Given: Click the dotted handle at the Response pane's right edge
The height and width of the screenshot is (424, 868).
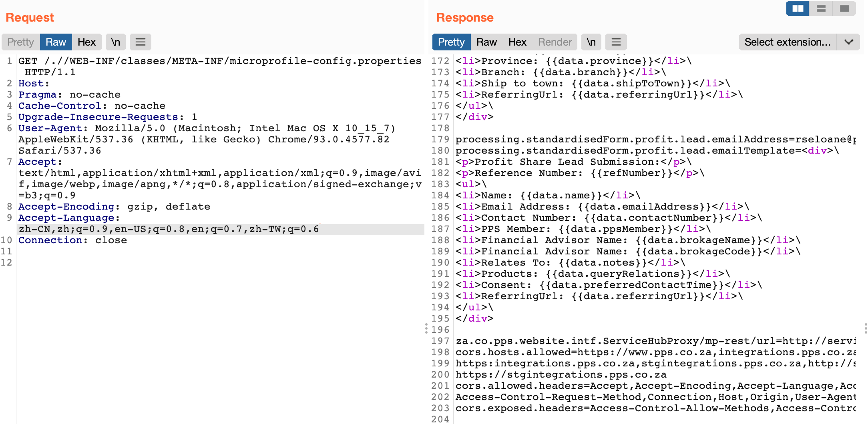Looking at the screenshot, I should click(866, 329).
